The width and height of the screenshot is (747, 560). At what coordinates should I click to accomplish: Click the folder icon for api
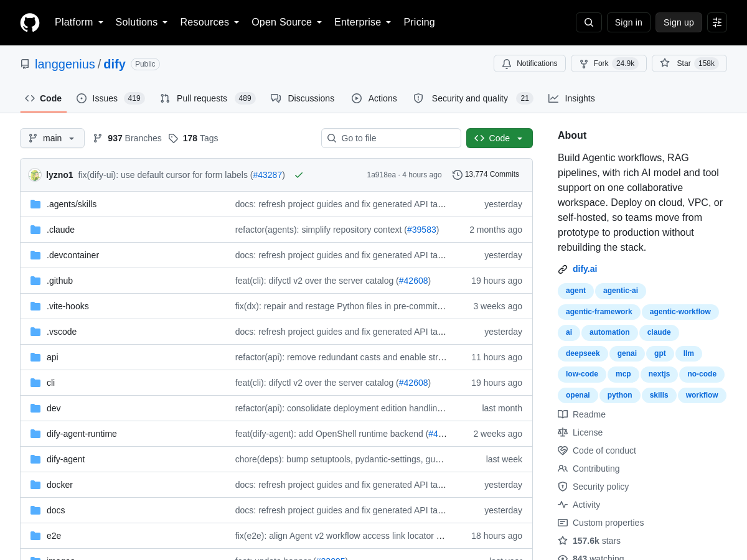[x=35, y=357]
